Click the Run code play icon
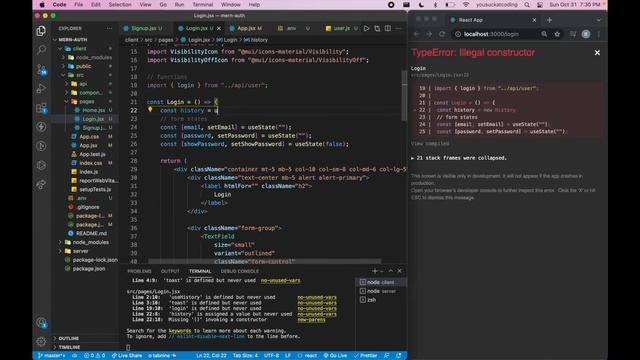640x360 pixels. (367, 28)
